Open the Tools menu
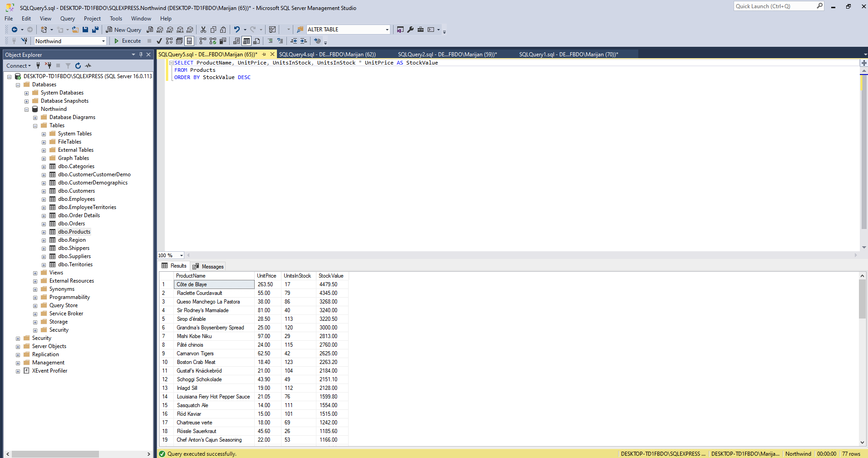This screenshot has width=868, height=458. (116, 19)
